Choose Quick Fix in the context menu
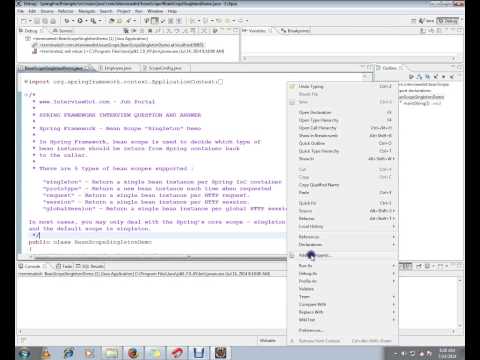Viewport: 480px width, 360px height. (x=343, y=203)
